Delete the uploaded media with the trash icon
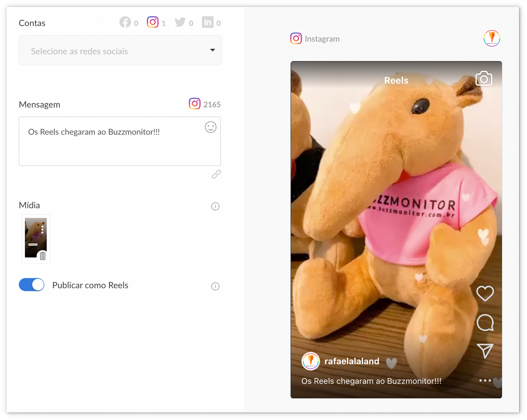 43,256
